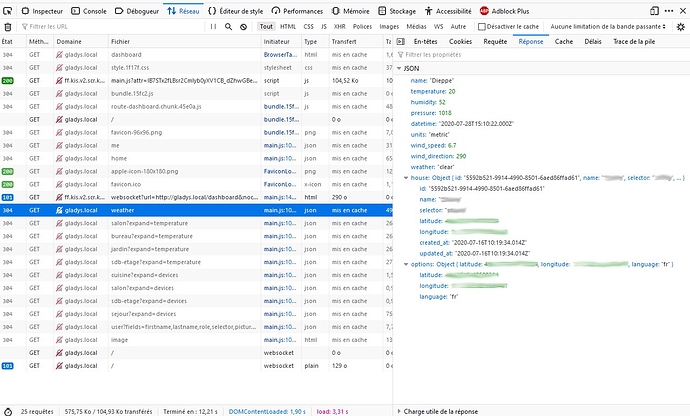This screenshot has height=416, width=690.
Task: Select the style.1f17f.css request row
Action: click(196, 68)
